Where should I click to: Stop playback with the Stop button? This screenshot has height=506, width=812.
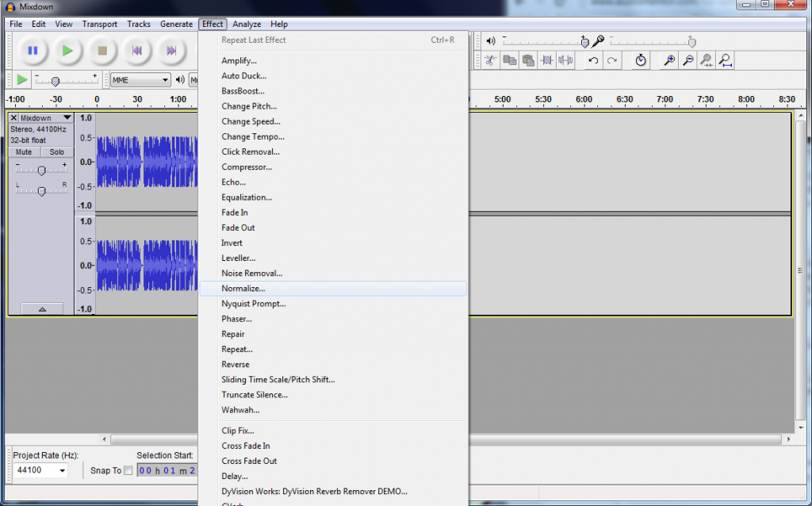click(102, 51)
